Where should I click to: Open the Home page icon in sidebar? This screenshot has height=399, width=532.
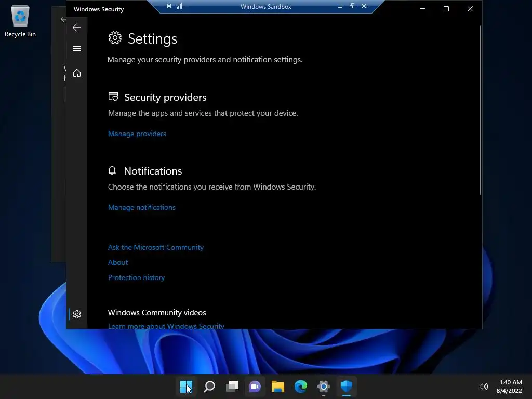77,73
